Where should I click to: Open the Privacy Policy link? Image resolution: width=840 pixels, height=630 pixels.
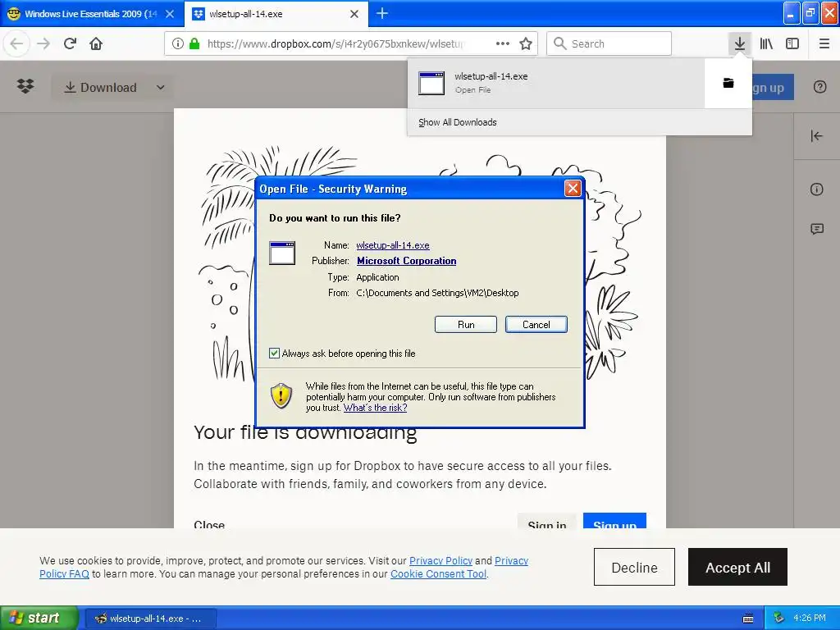pyautogui.click(x=441, y=560)
